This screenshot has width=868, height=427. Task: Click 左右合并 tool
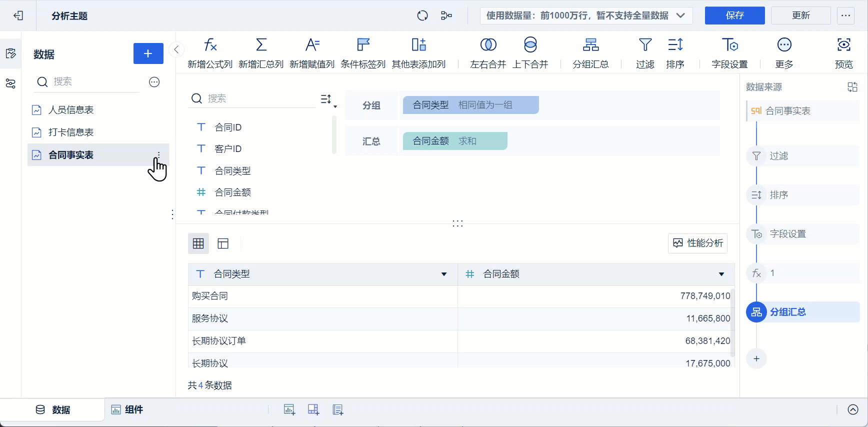click(x=488, y=53)
